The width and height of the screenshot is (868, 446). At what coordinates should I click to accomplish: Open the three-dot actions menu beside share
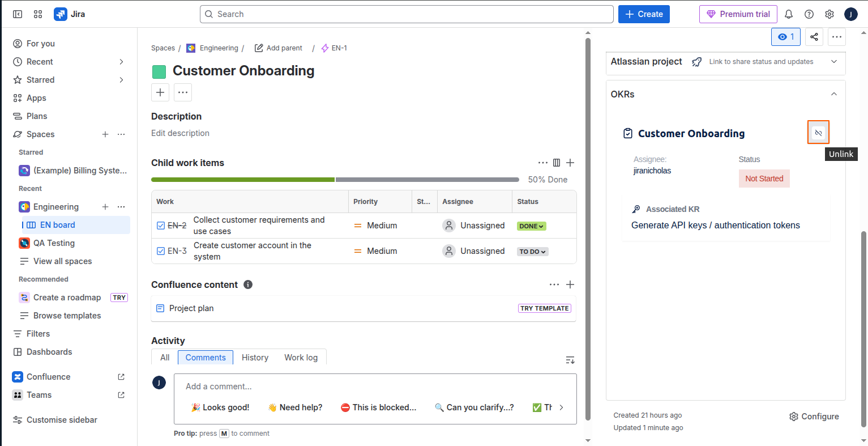click(837, 37)
